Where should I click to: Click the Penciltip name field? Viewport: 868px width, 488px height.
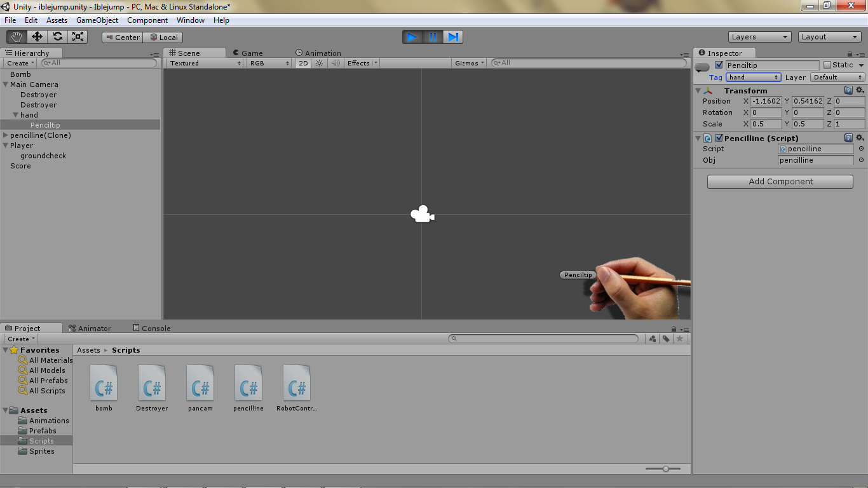(772, 65)
